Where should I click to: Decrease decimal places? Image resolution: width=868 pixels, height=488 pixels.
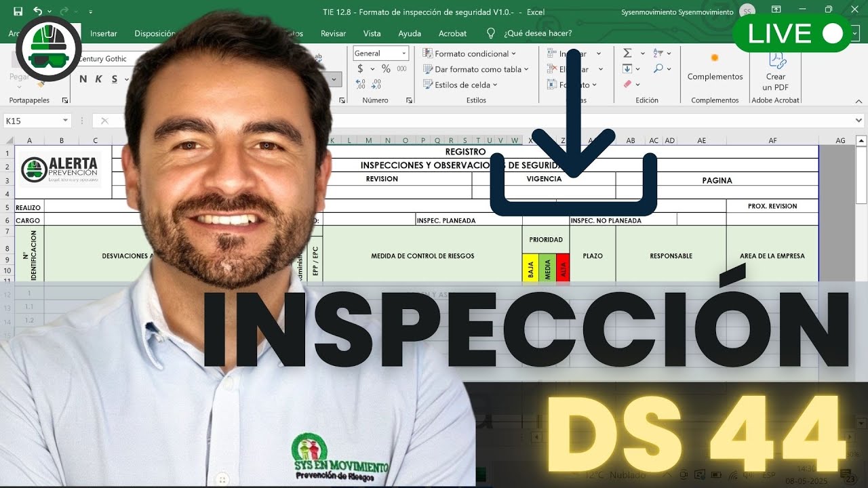[x=376, y=85]
